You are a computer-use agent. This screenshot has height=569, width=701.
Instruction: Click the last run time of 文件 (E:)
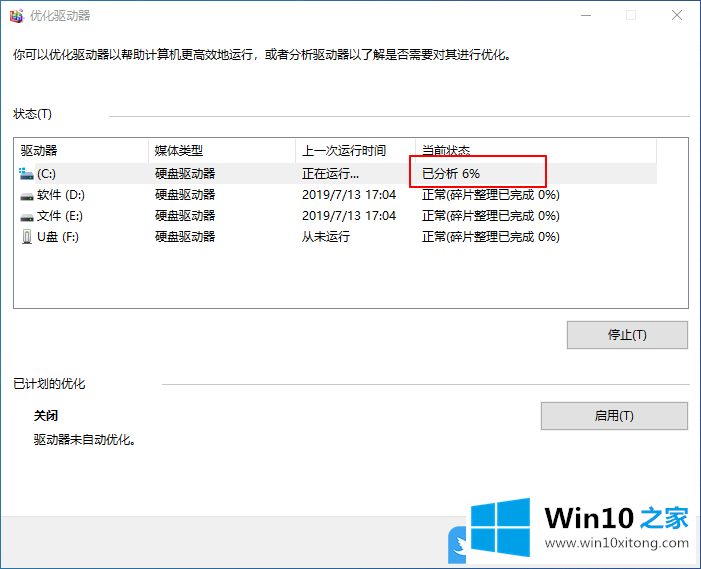(349, 216)
